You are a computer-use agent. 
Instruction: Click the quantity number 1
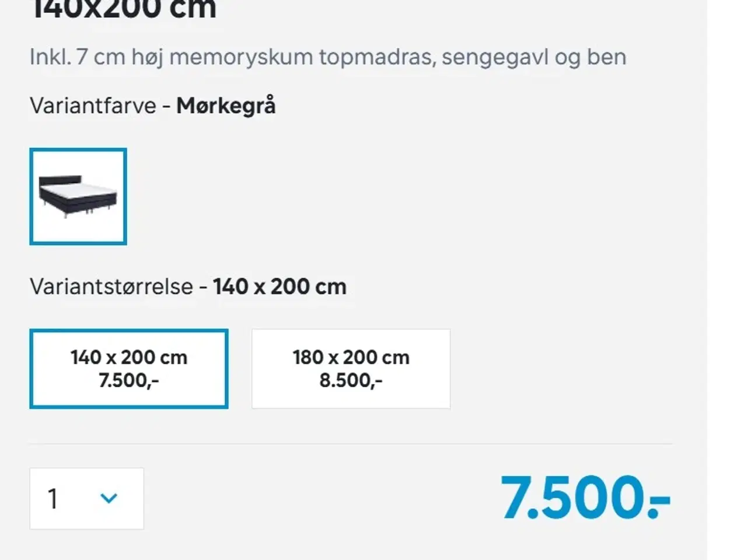pyautogui.click(x=53, y=499)
